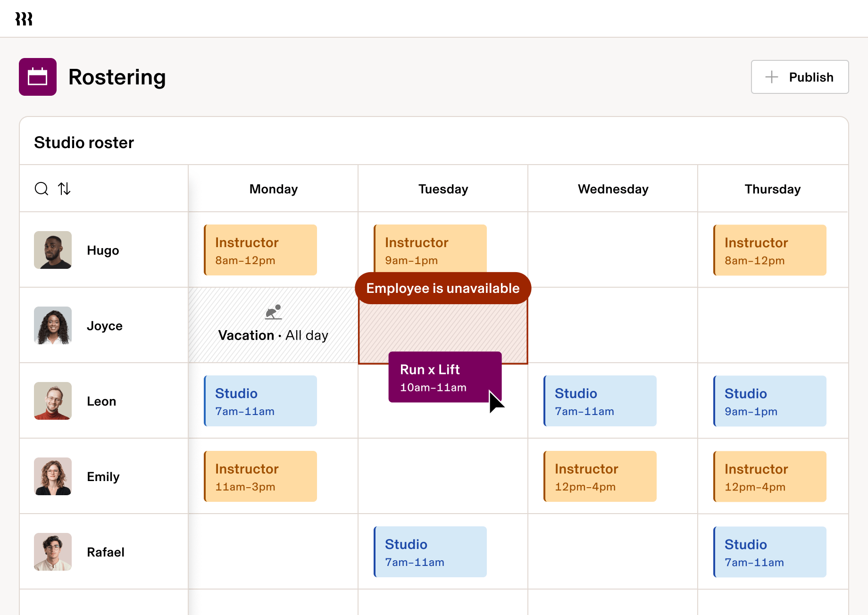
Task: Select the Thursday column header
Action: click(772, 189)
